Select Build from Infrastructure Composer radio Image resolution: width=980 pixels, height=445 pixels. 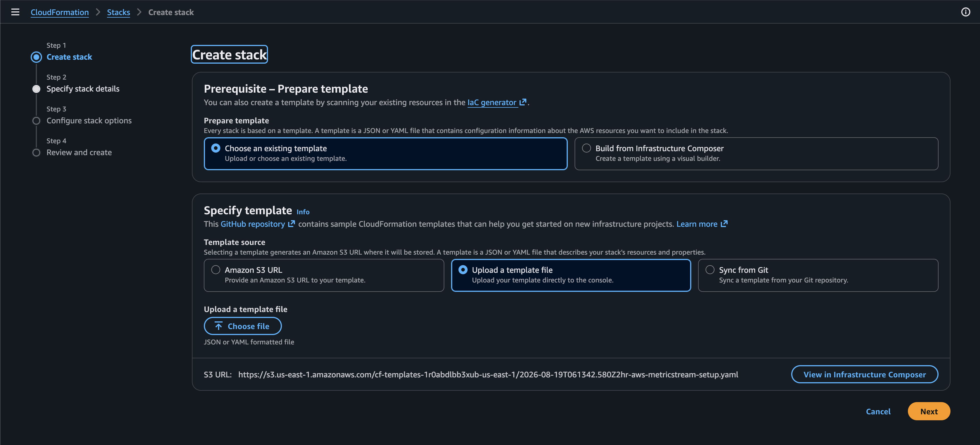pos(586,148)
